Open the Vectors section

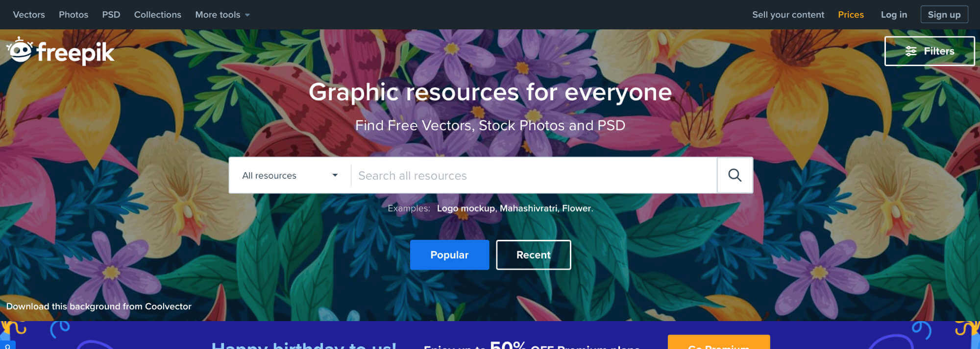(x=29, y=15)
